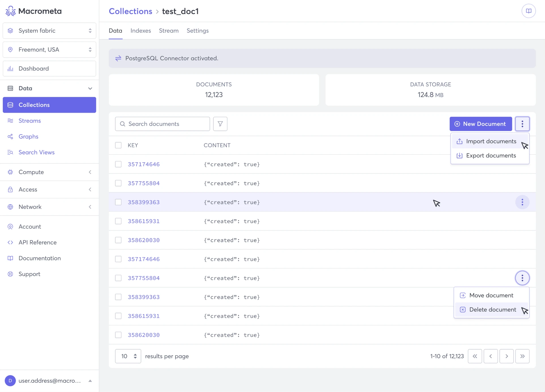The height and width of the screenshot is (392, 545).
Task: Go to the first page of results
Action: pos(475,356)
